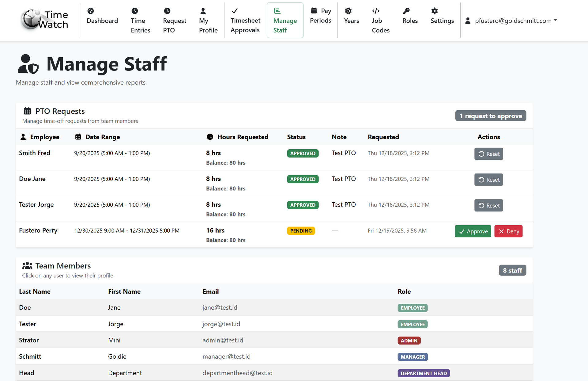
Task: Select the Manage Staff tab
Action: 285,21
